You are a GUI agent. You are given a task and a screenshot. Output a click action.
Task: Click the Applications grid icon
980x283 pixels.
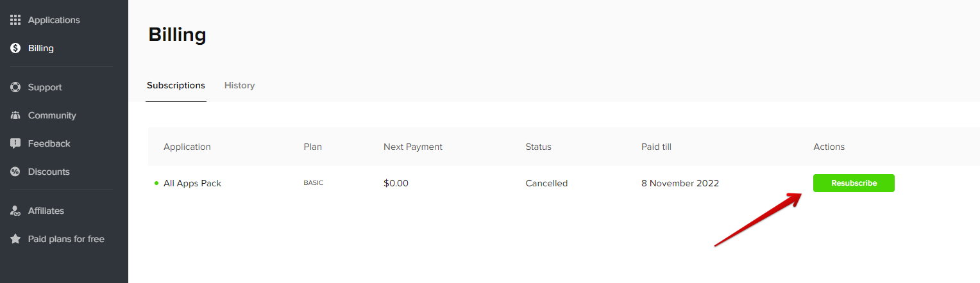tap(15, 20)
